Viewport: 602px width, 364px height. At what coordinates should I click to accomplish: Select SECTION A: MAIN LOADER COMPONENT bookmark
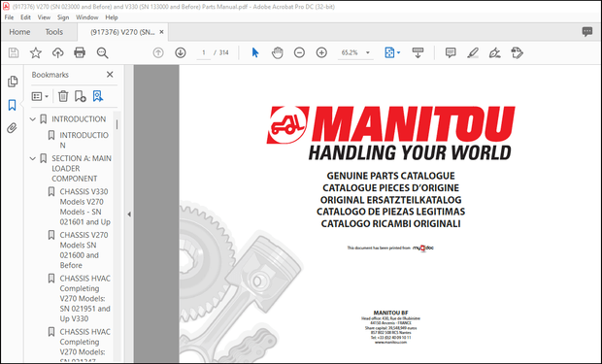(x=82, y=169)
